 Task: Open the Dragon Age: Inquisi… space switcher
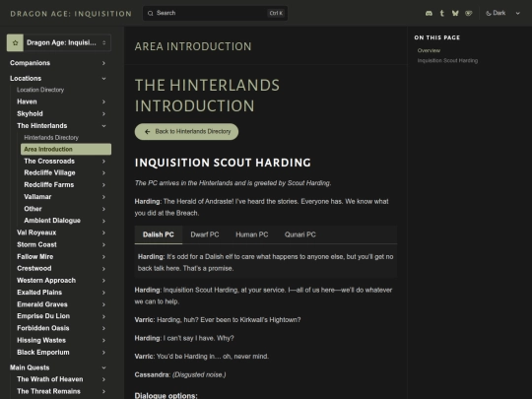pos(59,42)
